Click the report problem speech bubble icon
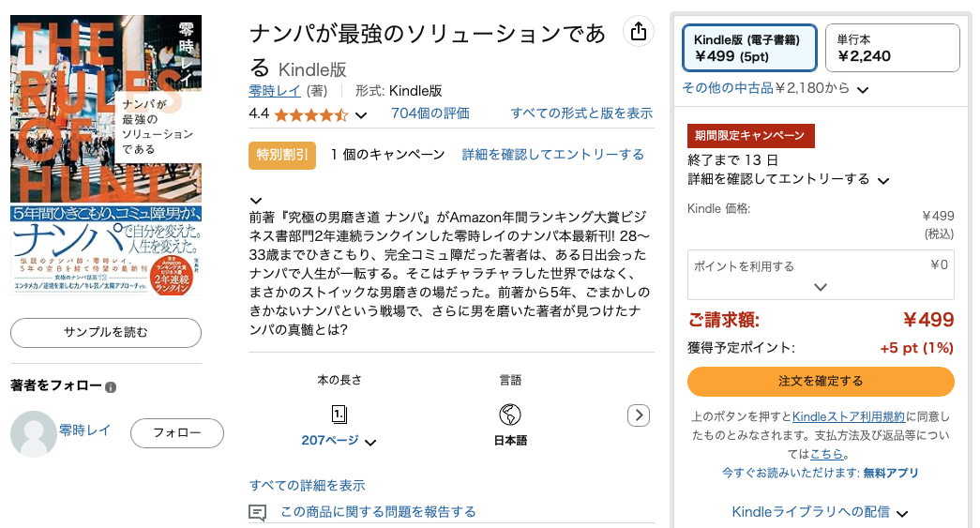This screenshot has height=528, width=980. click(x=257, y=512)
